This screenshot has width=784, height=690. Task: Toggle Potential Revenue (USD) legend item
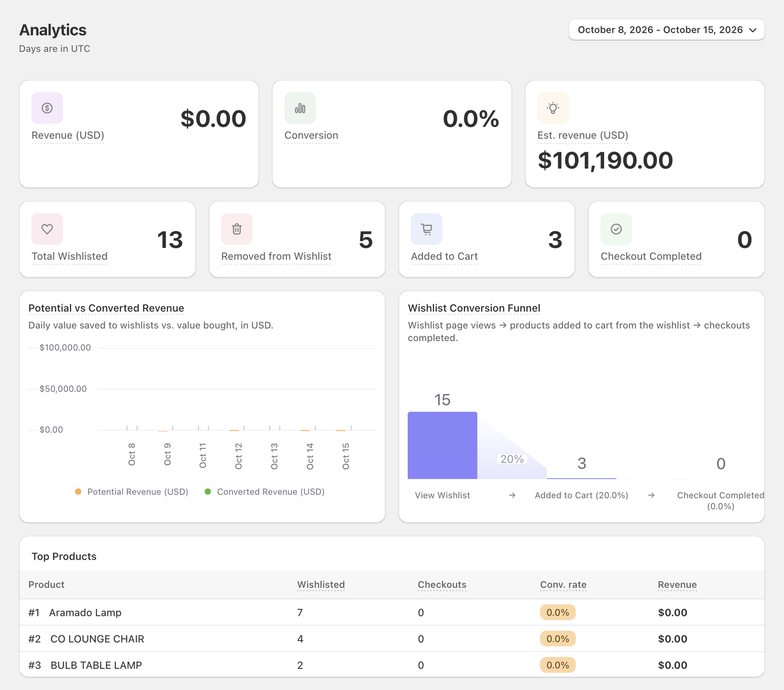click(132, 492)
